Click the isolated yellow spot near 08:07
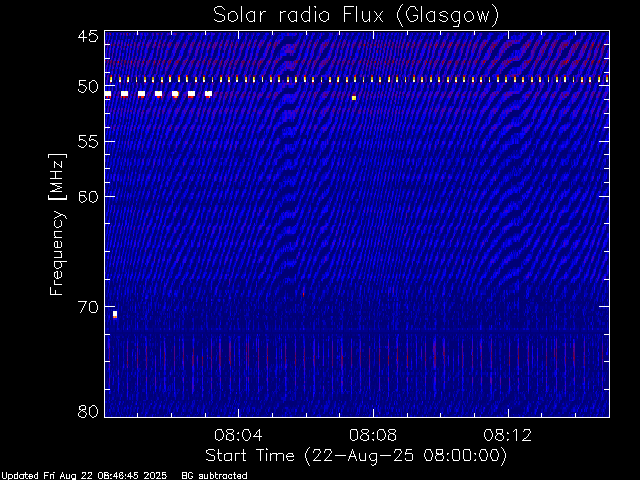The height and width of the screenshot is (480, 640). tap(354, 98)
